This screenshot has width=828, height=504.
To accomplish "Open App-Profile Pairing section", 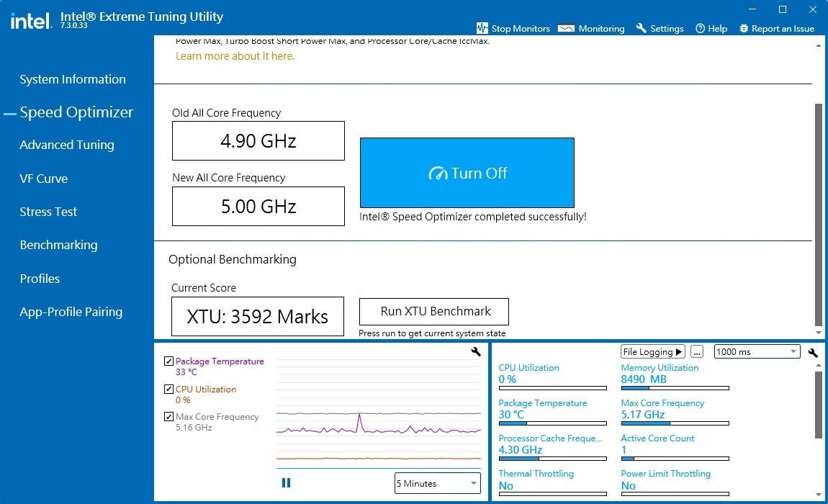I will (71, 312).
